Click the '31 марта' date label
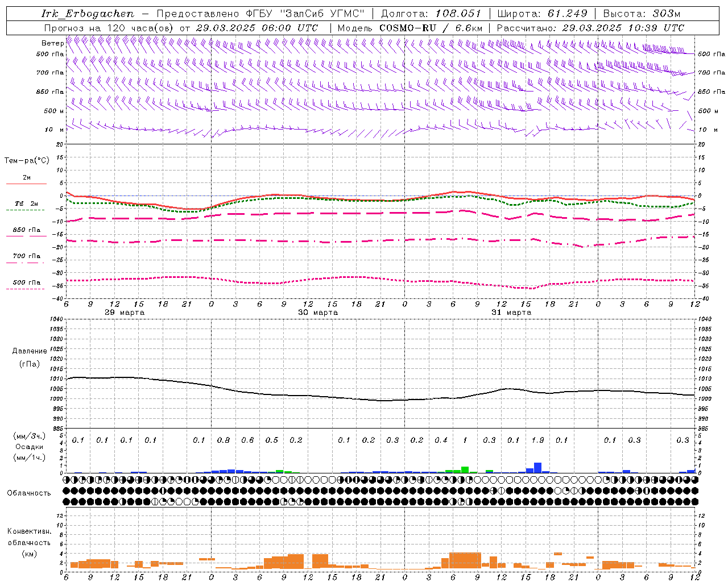Image resolution: width=728 pixels, height=582 pixels. 511,313
